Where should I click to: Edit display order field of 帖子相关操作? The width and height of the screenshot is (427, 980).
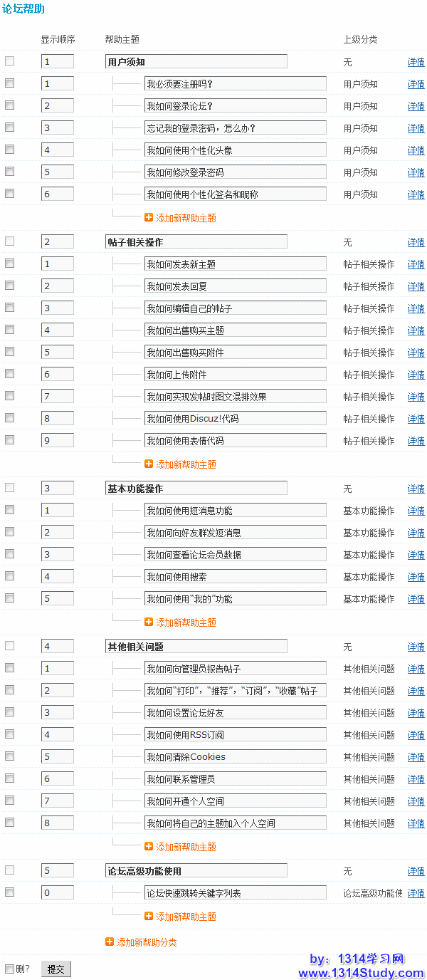point(58,242)
